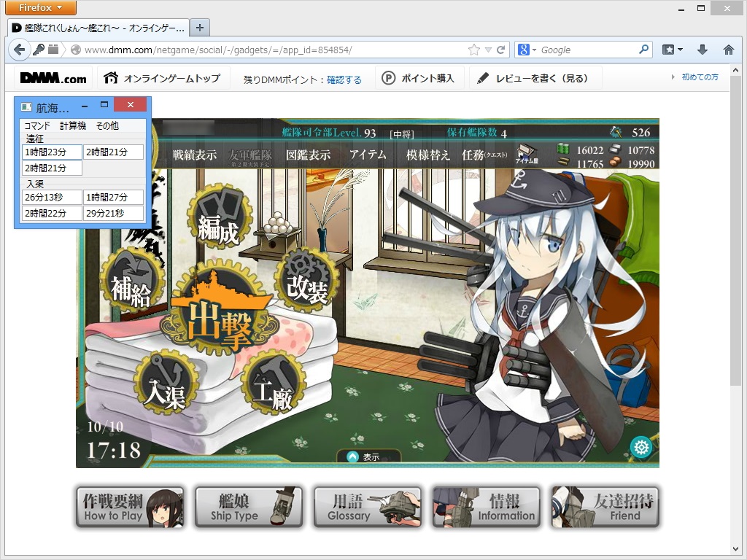Screen dimensions: 747x560
Task: Select the 図鑑表示 game menu item
Action: [x=309, y=155]
